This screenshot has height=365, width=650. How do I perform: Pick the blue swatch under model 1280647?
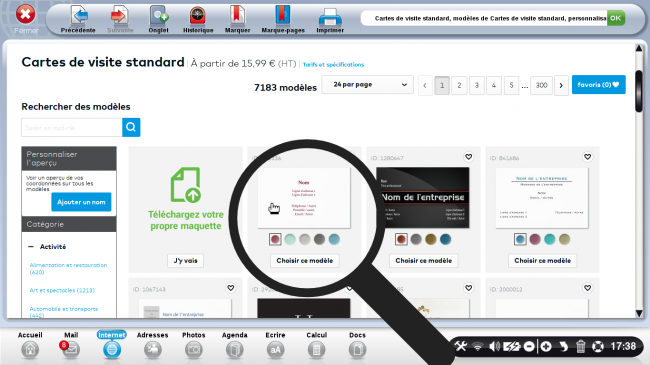pyautogui.click(x=446, y=239)
